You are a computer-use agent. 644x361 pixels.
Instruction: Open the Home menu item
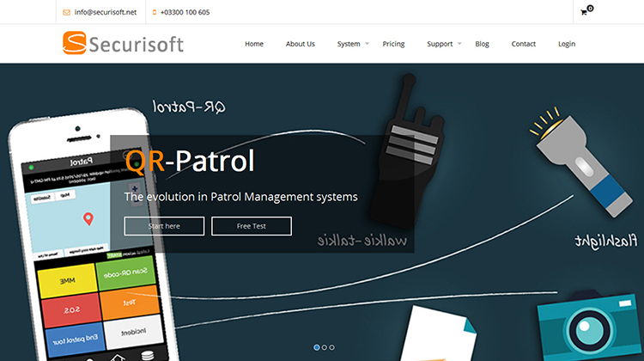coord(254,44)
